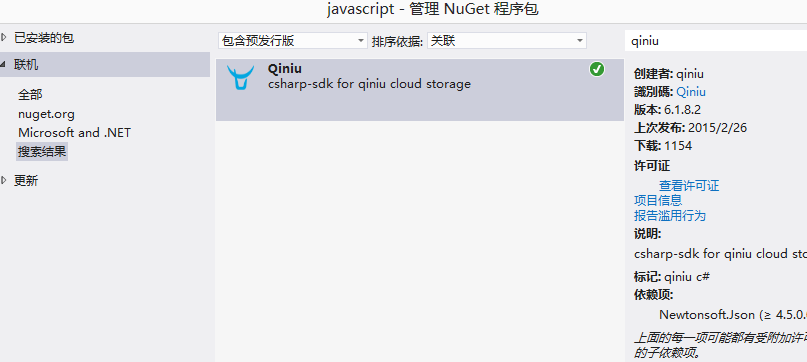The image size is (807, 362).
Task: Collapse the 联机 section
Action: [3, 65]
